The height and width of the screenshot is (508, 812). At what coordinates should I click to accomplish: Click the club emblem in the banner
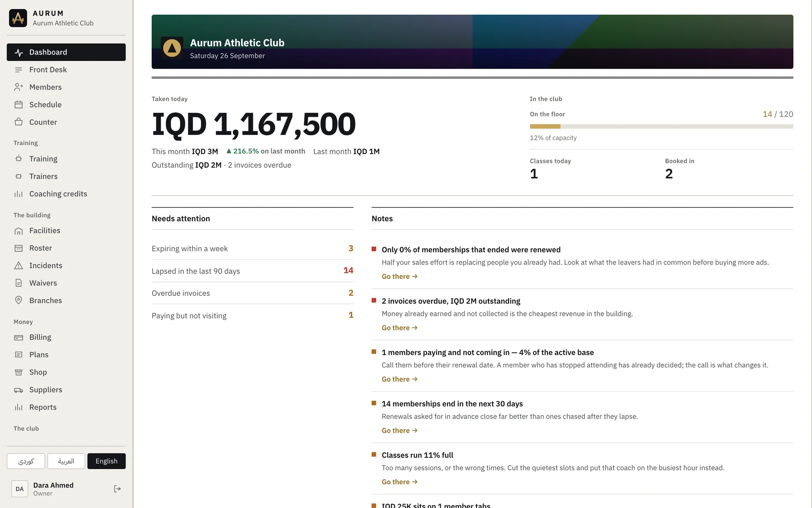[172, 48]
